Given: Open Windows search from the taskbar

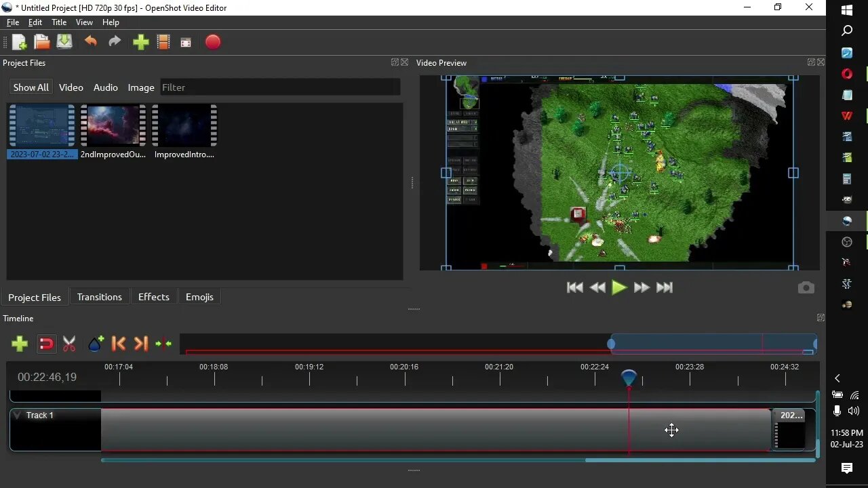Looking at the screenshot, I should coord(847,31).
